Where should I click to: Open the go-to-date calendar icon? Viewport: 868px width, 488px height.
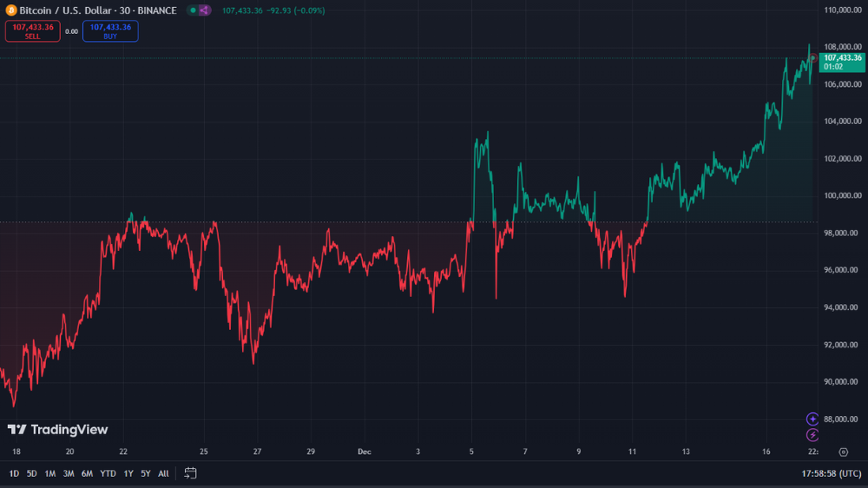tap(190, 473)
